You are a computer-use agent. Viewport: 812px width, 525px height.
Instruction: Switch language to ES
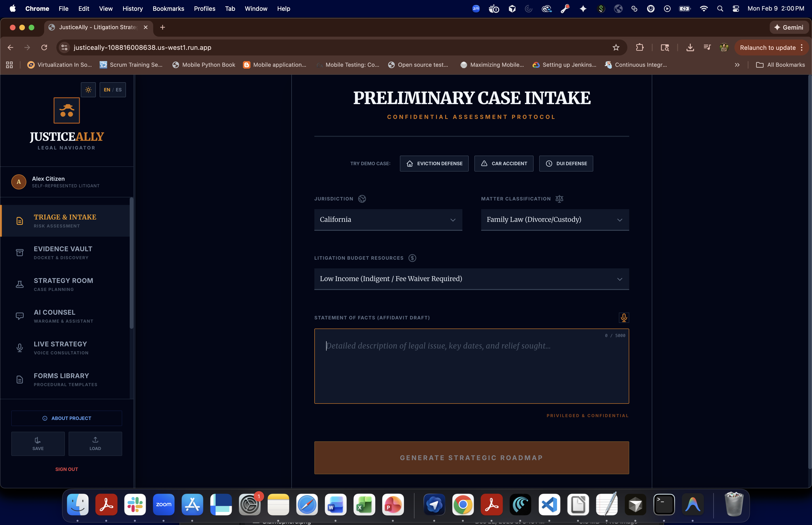click(119, 90)
